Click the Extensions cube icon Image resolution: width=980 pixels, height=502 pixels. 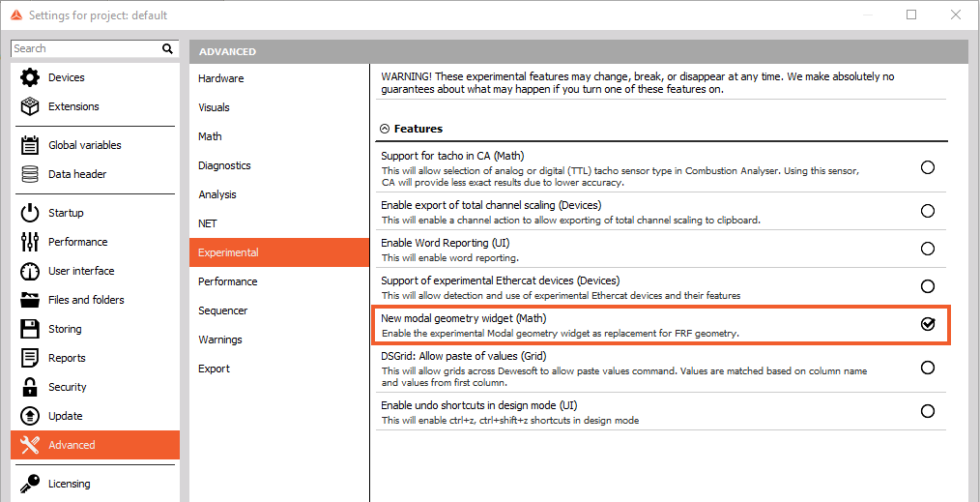[x=29, y=107]
